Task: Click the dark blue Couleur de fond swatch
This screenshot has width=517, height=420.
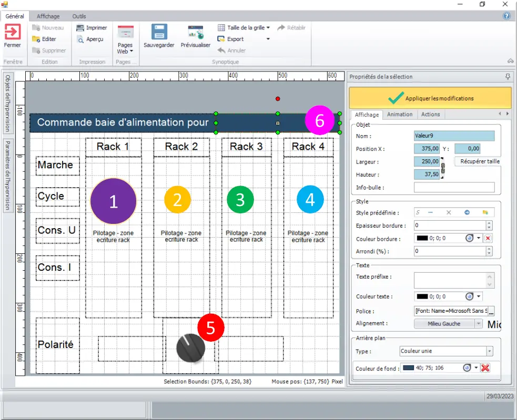Action: pos(408,367)
